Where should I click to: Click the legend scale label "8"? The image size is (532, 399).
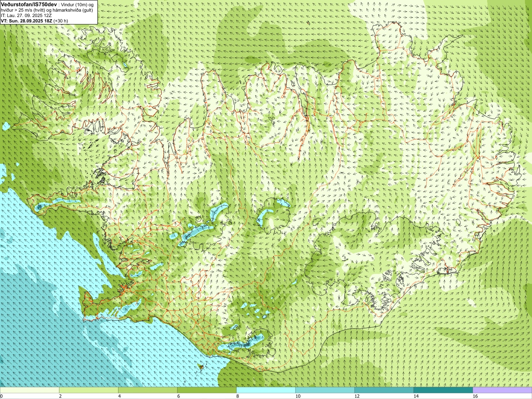tap(238, 397)
